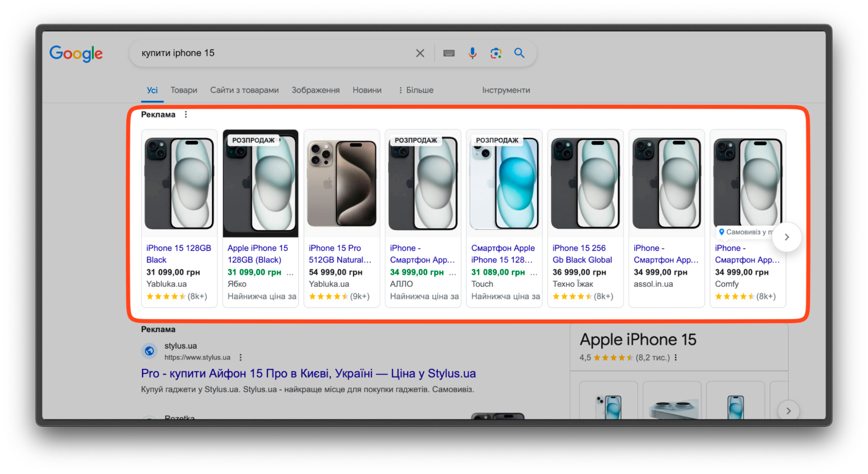Clear the search query with the X icon

[420, 53]
